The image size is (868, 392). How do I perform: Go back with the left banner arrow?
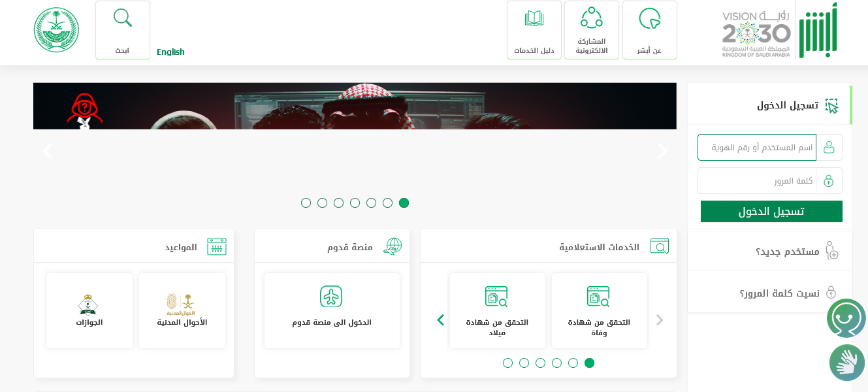pyautogui.click(x=47, y=151)
